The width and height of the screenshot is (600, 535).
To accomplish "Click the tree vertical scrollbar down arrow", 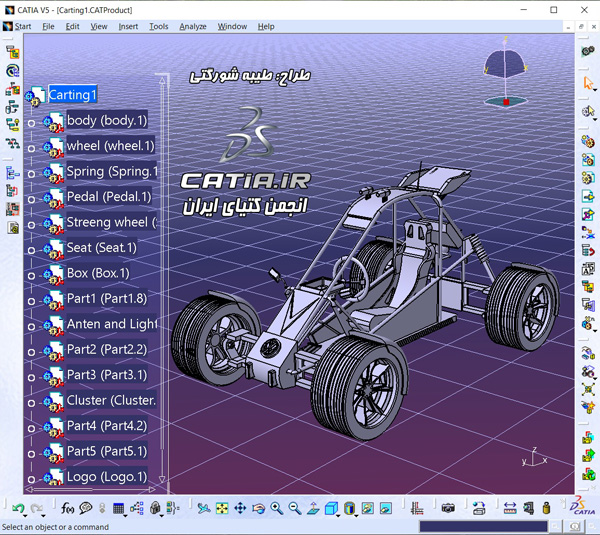I will pos(162,479).
